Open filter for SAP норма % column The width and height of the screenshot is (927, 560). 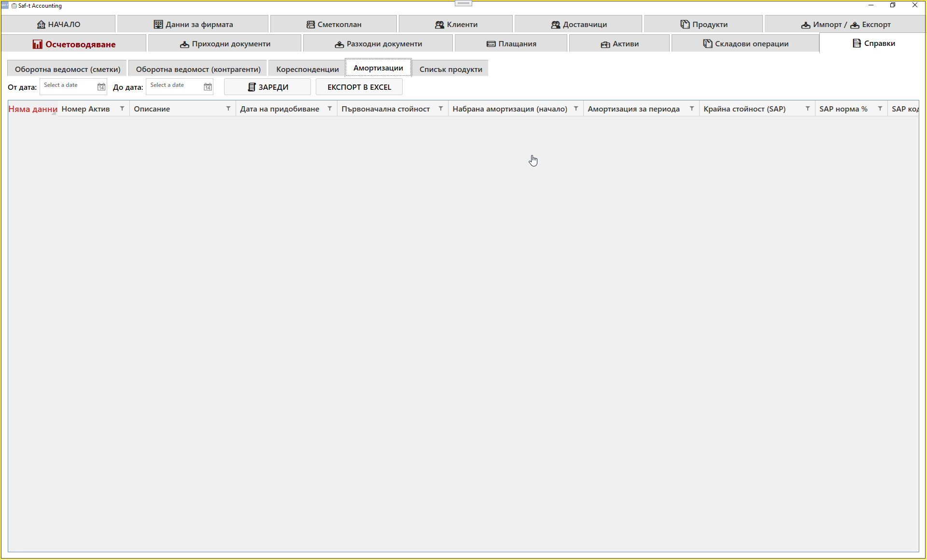point(880,109)
